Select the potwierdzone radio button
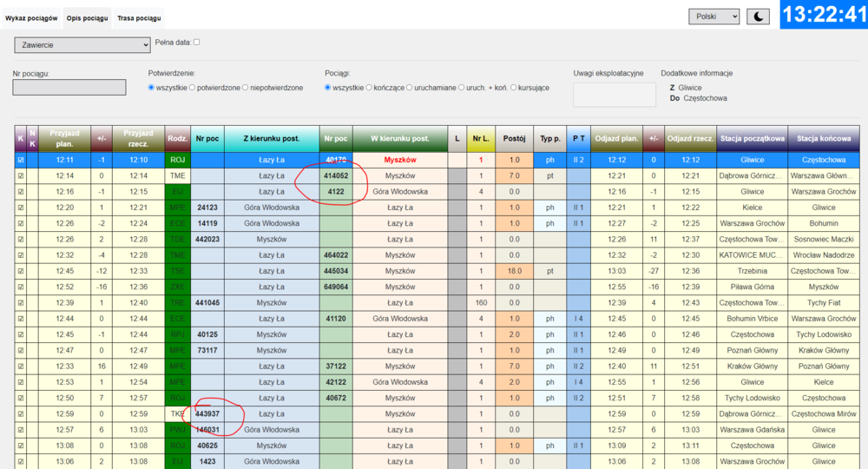Viewport: 868px width, 469px height. (195, 88)
